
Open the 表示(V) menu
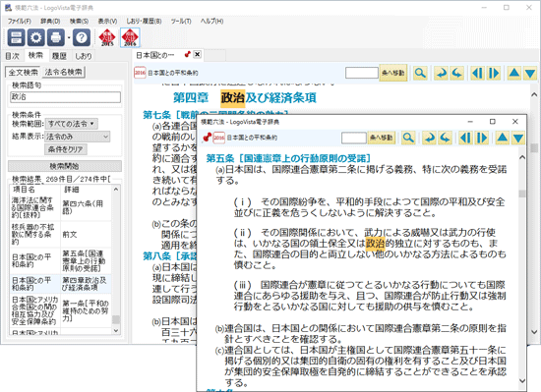click(x=107, y=21)
